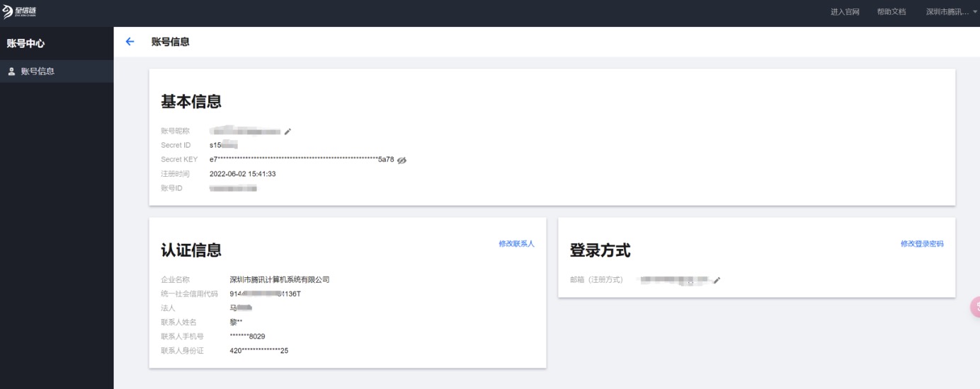The width and height of the screenshot is (980, 389).
Task: Click the person icon beside sidebar 账号信息
Action: [11, 71]
